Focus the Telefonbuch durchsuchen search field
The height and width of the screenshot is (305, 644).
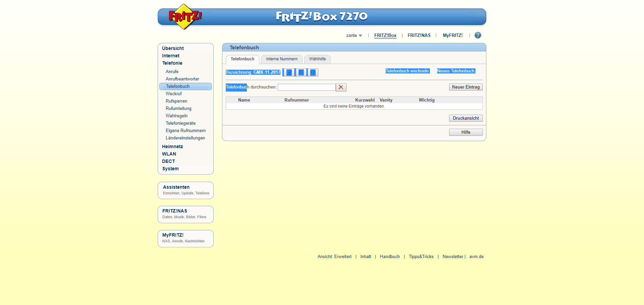307,87
